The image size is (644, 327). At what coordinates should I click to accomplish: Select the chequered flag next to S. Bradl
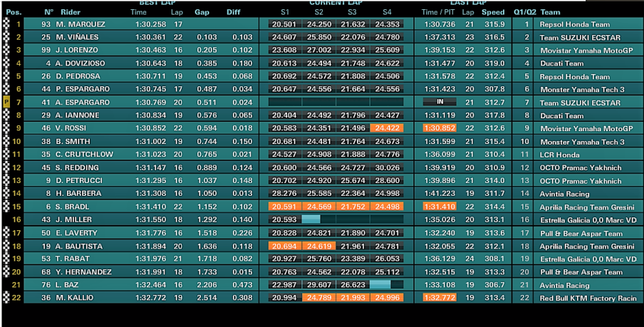(6, 207)
